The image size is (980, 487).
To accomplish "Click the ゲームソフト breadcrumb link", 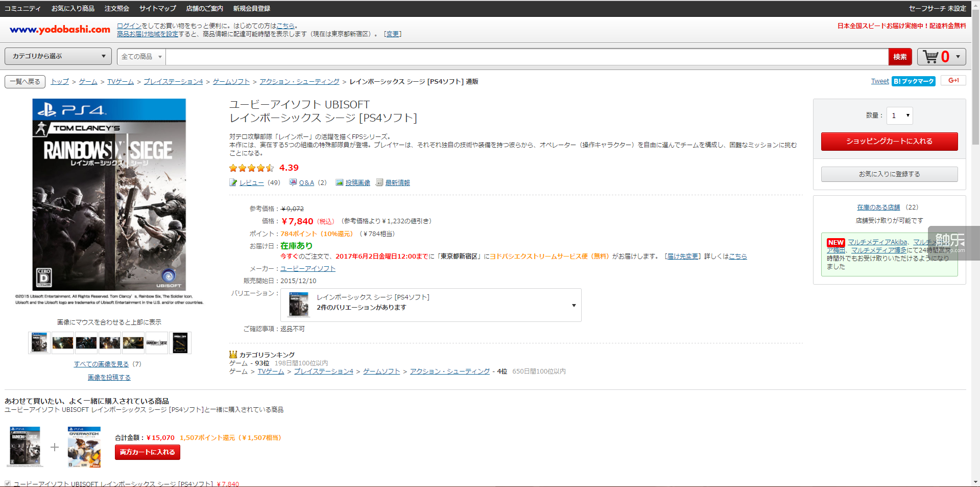I will coord(231,81).
